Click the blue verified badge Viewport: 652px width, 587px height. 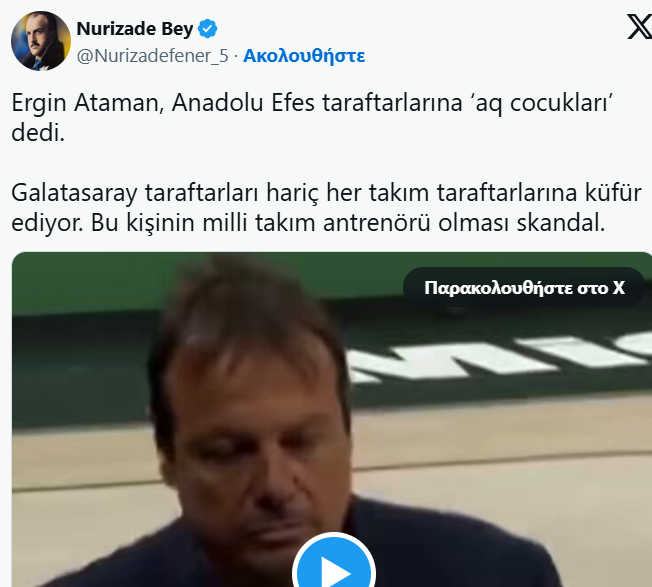(x=207, y=29)
